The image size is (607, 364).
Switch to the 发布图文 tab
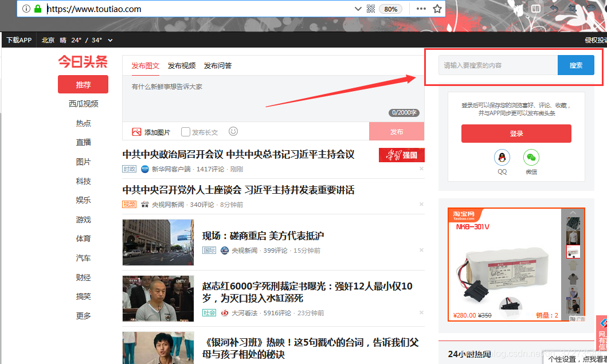tap(145, 65)
